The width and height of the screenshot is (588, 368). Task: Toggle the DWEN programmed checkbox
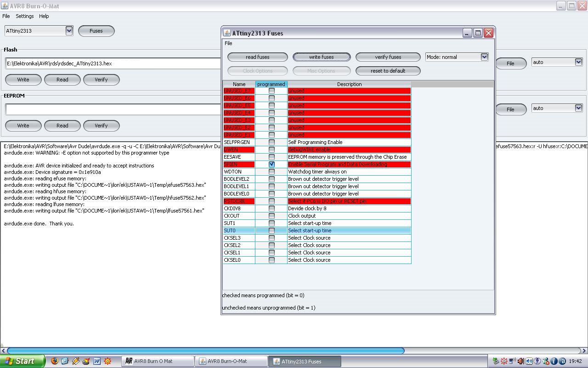(271, 149)
